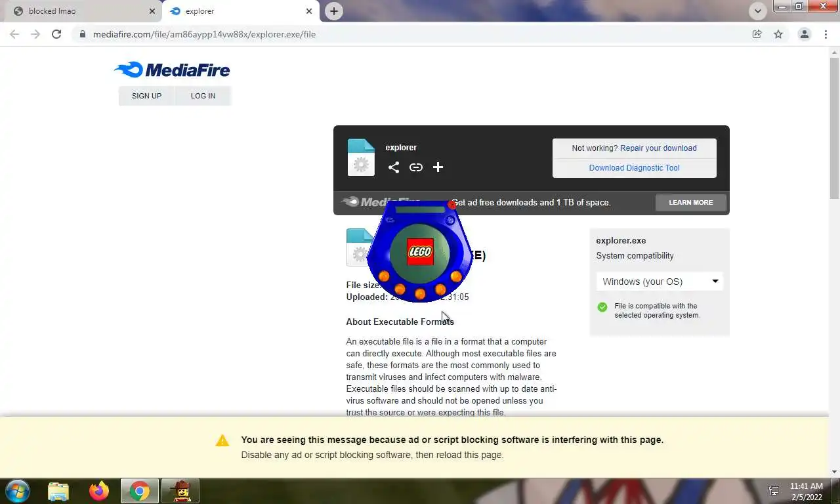The height and width of the screenshot is (504, 840).
Task: Click the share page icon in address bar
Action: [757, 34]
